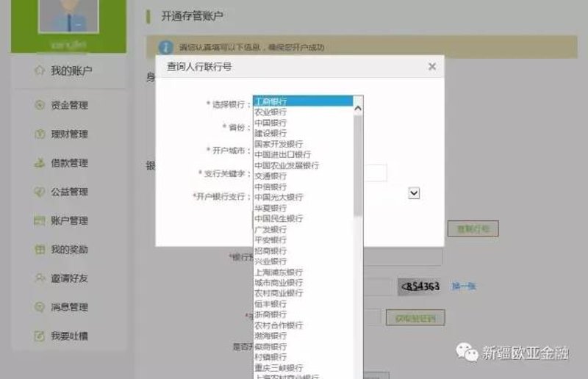
Task: Click the blue info icon in notice bar
Action: [166, 47]
